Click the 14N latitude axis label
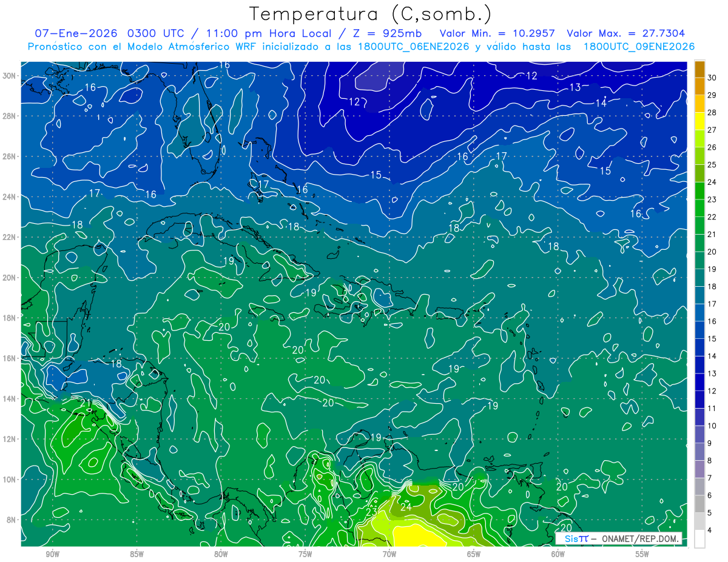Viewport: 728px width, 562px height. click(x=9, y=399)
